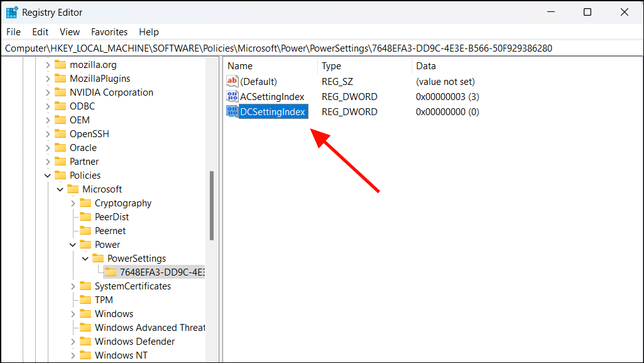Expand the Windows Defender node
Viewport: 644px width, 363px height.
click(74, 341)
